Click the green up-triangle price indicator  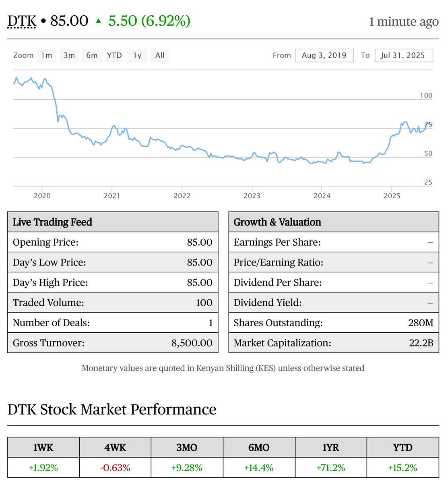pyautogui.click(x=99, y=21)
